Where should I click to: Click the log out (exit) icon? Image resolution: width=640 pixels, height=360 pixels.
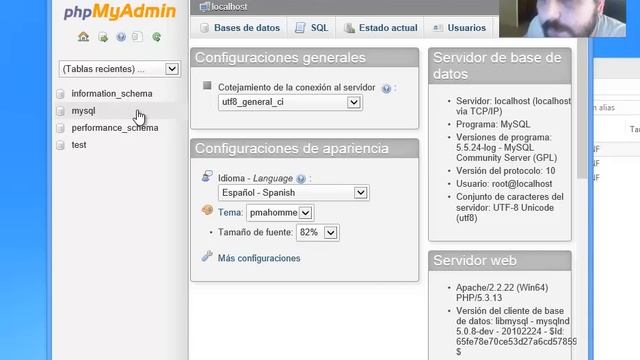[x=103, y=37]
